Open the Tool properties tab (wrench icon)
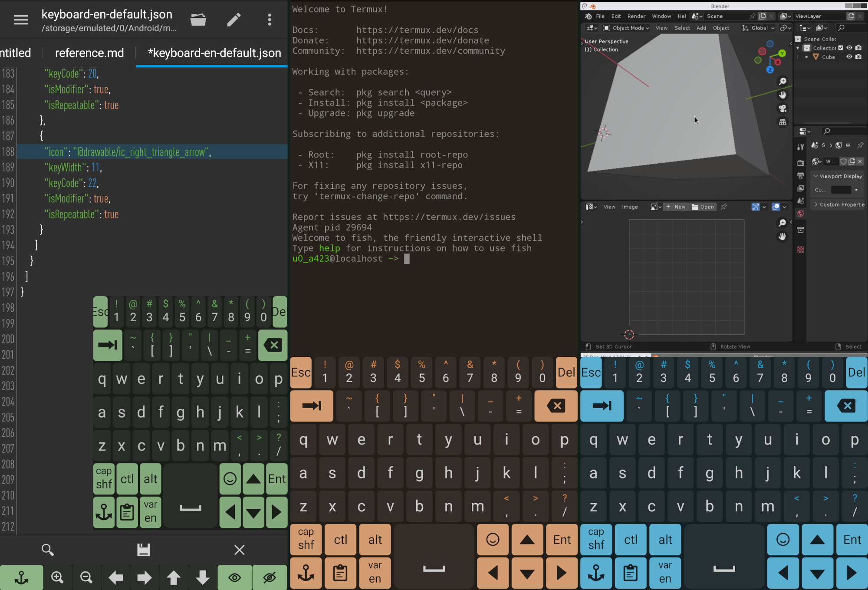The width and height of the screenshot is (868, 590). 801,147
